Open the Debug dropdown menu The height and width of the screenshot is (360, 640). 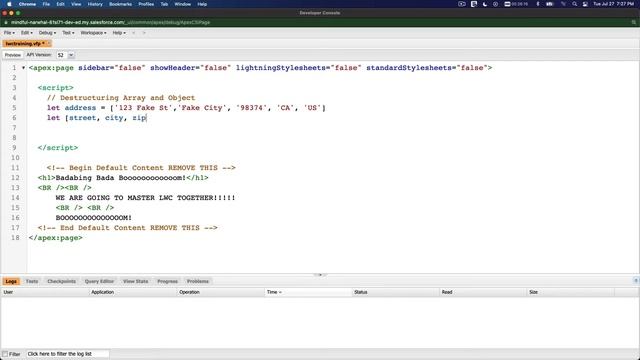[47, 33]
